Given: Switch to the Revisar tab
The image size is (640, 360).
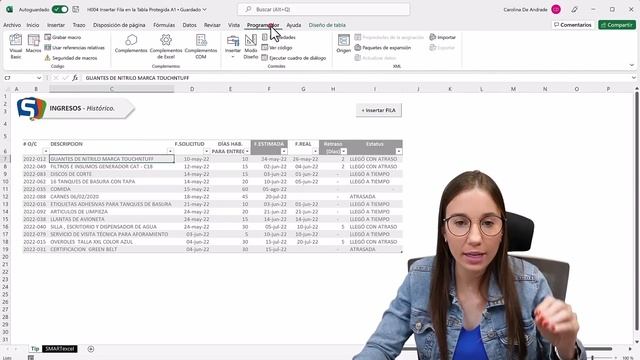Looking at the screenshot, I should point(212,25).
